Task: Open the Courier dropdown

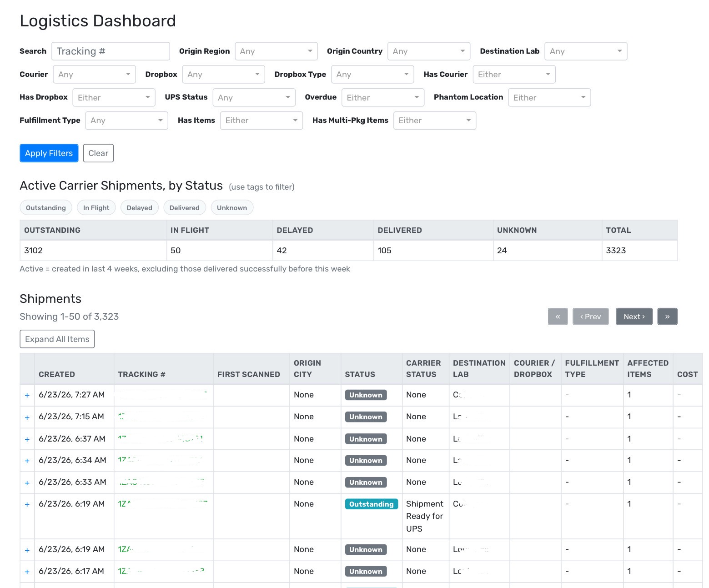Action: (94, 75)
